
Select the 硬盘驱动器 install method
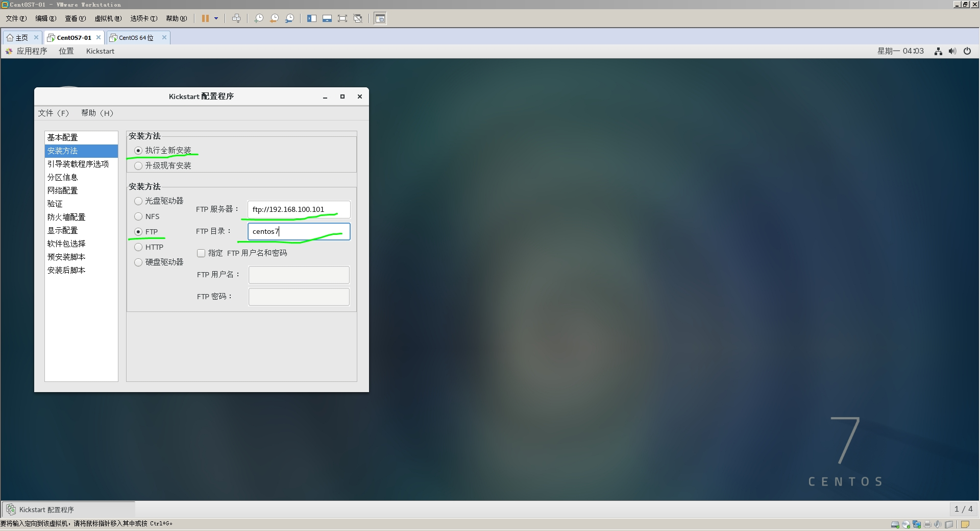coord(138,262)
